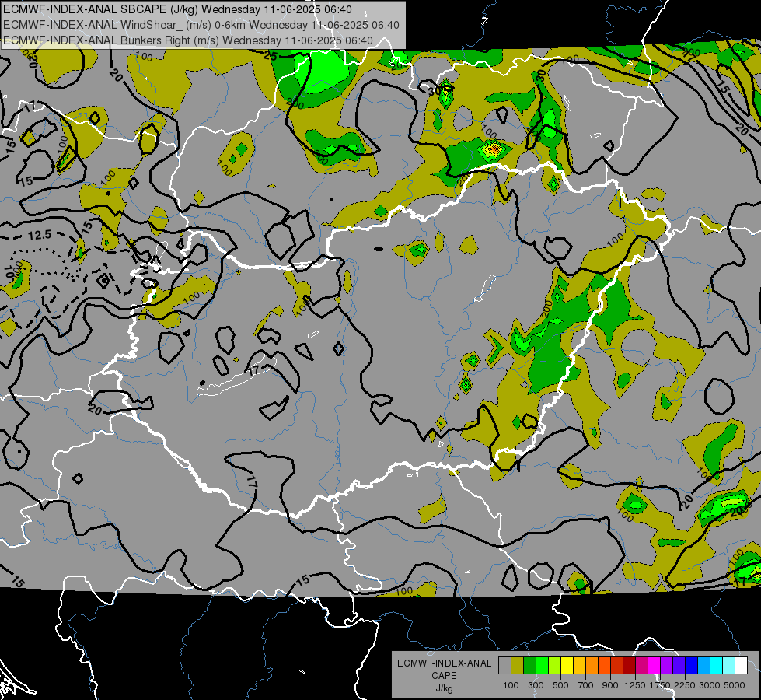The height and width of the screenshot is (700, 761).
Task: Click the pure blue legend swatch
Action: (692, 665)
